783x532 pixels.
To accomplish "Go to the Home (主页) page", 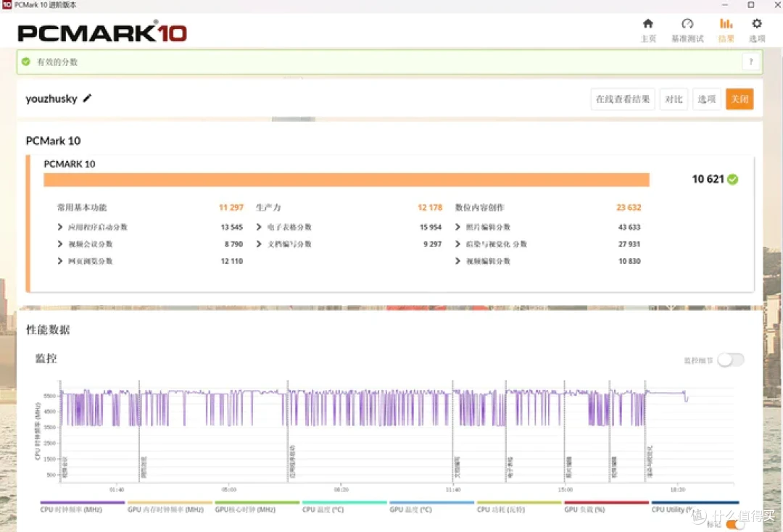I will click(647, 30).
